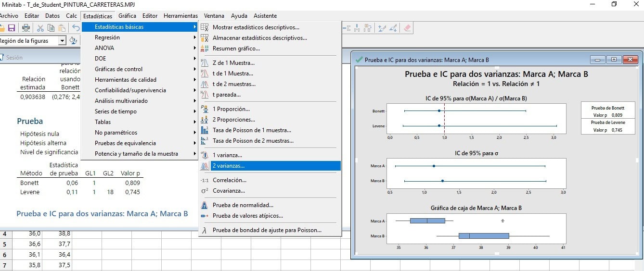Click the Cut scissors icon
Image resolution: width=644 pixels, height=271 pixels.
(40, 28)
